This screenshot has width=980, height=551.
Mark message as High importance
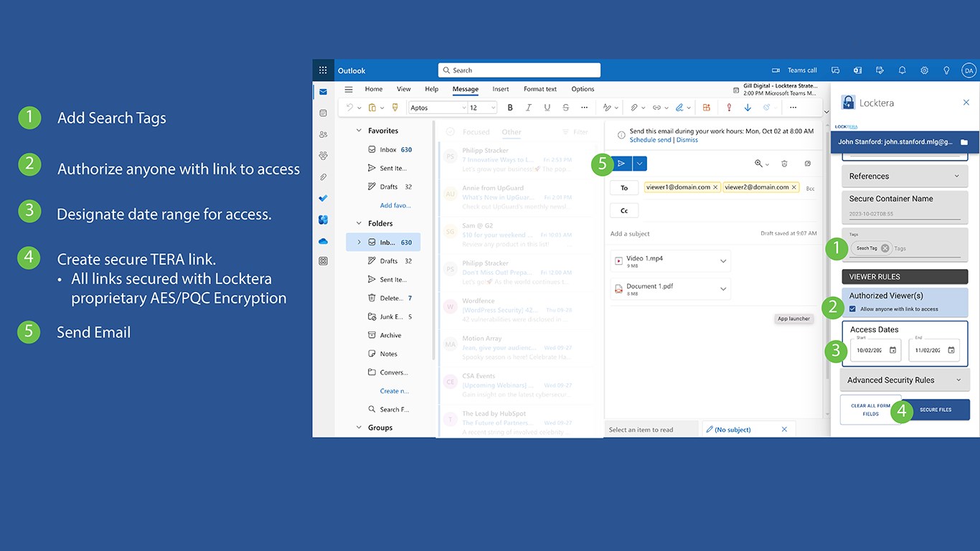click(729, 108)
